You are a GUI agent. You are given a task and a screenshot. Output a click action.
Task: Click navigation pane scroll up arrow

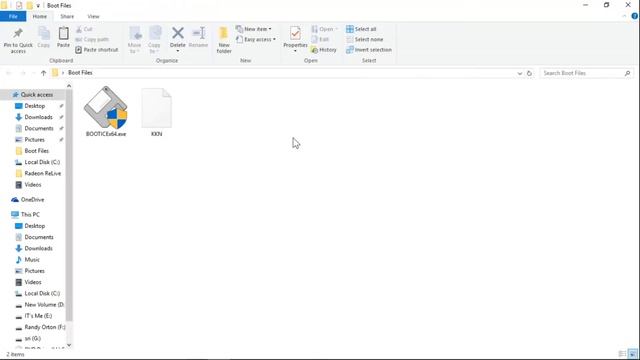pyautogui.click(x=69, y=86)
